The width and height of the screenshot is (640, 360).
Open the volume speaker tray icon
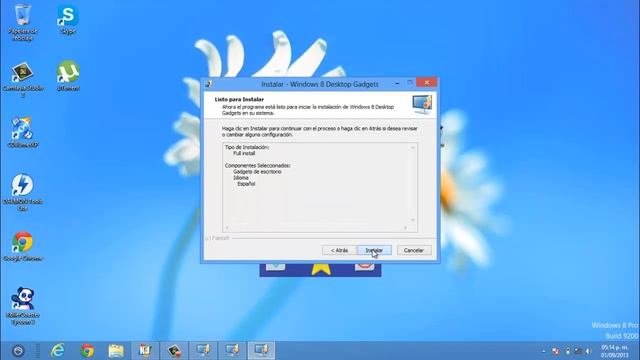pos(589,351)
